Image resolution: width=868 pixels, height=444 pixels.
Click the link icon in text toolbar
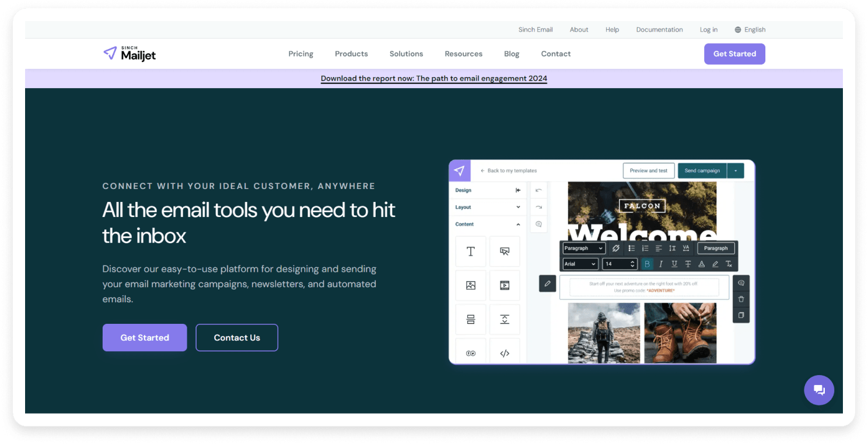616,249
